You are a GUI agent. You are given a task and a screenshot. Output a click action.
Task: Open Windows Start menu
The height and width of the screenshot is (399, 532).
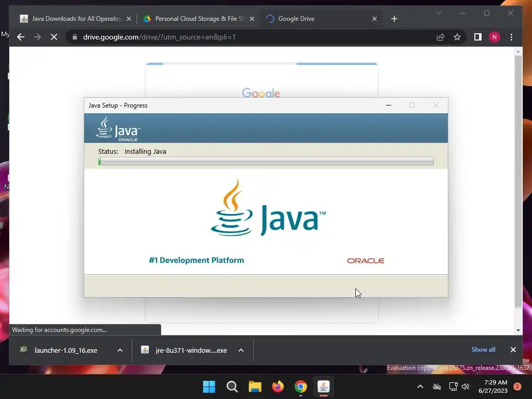(209, 387)
